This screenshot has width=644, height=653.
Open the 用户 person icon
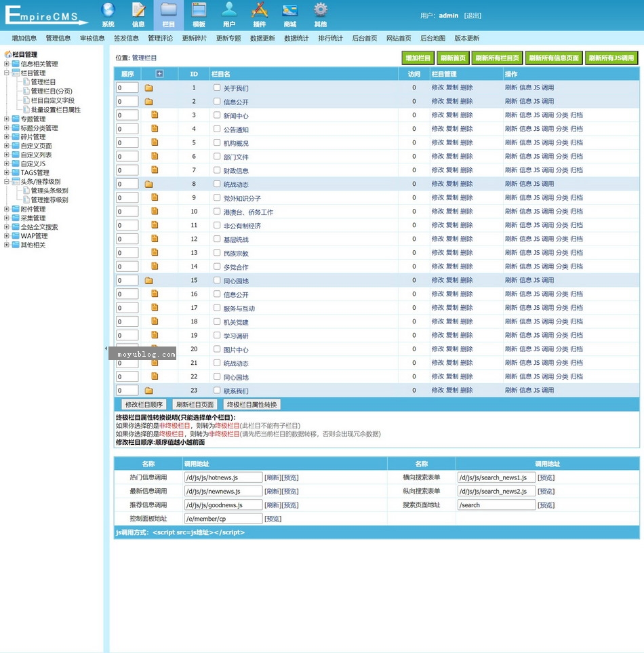(x=229, y=10)
